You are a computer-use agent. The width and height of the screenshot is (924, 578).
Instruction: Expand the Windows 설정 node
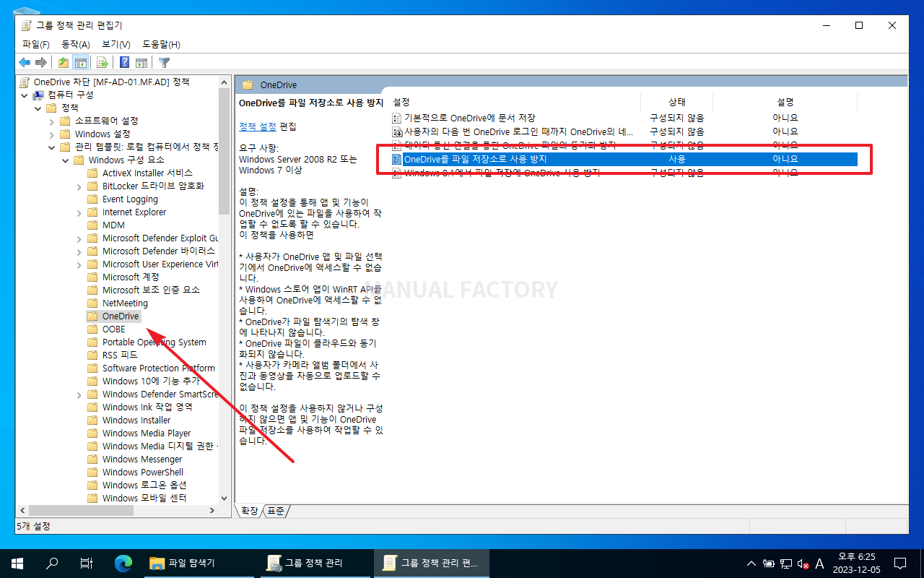pos(51,134)
